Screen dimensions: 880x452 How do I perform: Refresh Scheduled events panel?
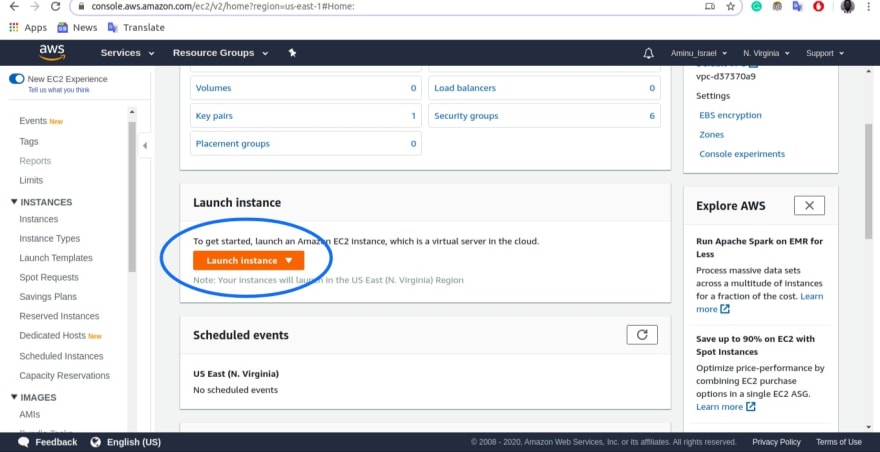[x=642, y=335]
